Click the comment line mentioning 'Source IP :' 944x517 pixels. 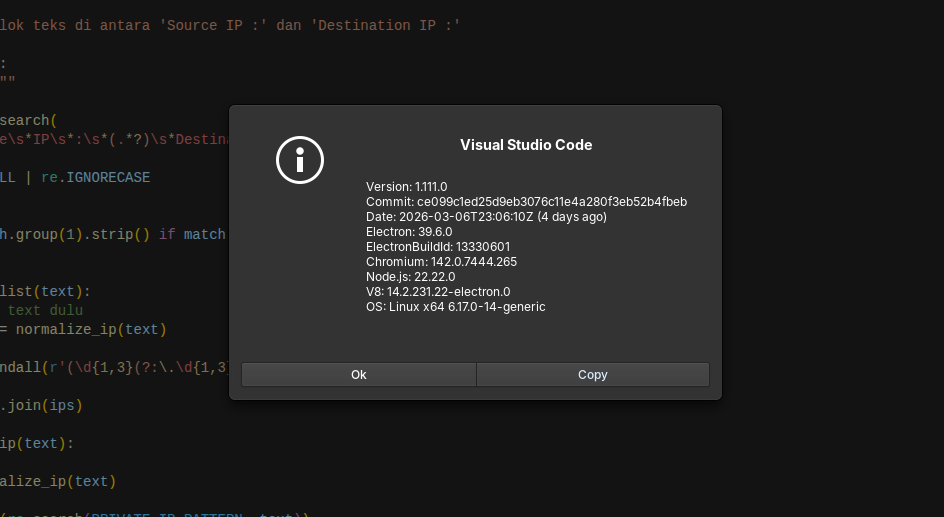[230, 25]
